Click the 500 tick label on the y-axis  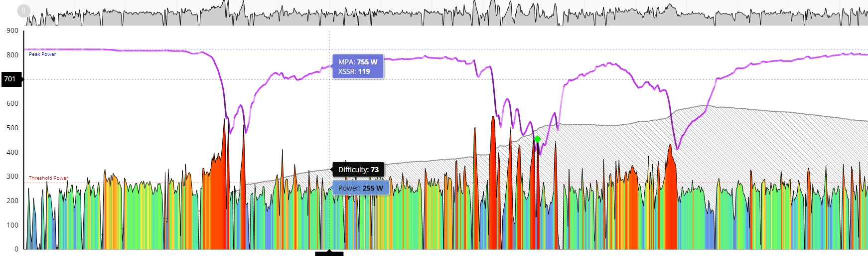[12, 128]
